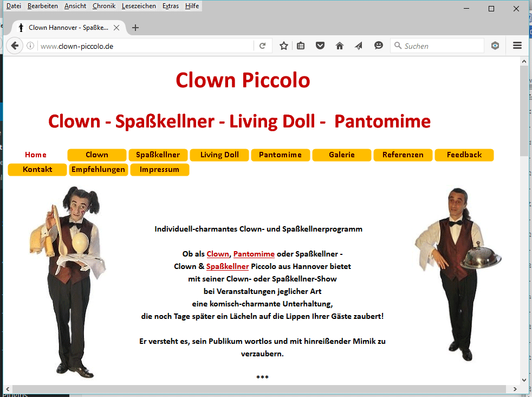Show bookmarks list icon

tap(301, 46)
